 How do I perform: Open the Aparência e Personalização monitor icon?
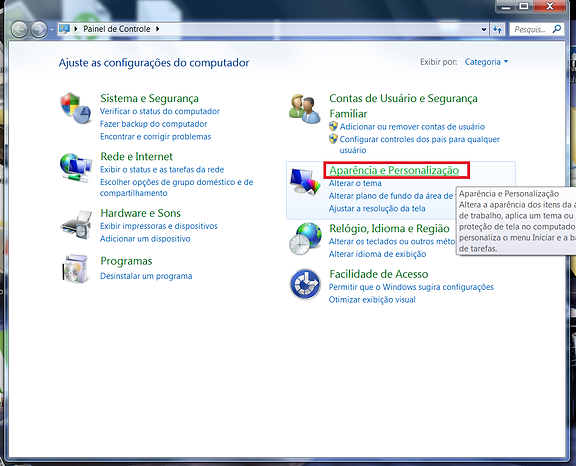coord(305,181)
